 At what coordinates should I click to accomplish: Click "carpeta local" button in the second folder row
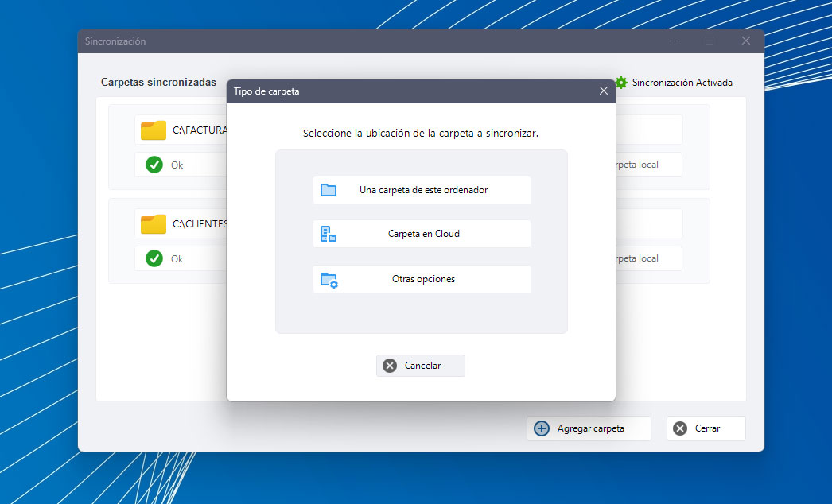pyautogui.click(x=648, y=259)
